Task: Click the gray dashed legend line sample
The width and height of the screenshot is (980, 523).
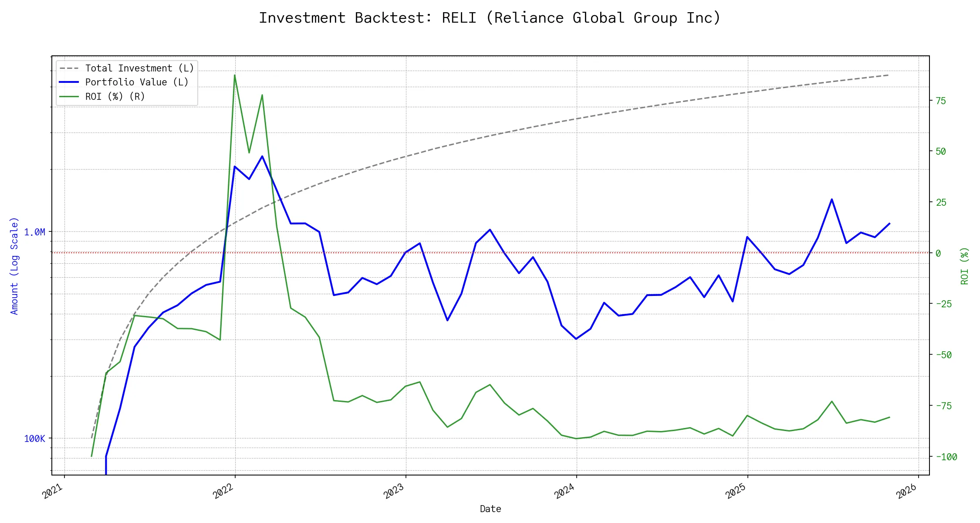Action: tap(69, 68)
